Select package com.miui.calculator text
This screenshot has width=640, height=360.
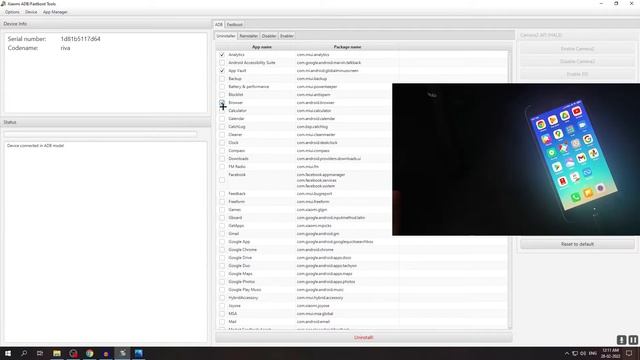pos(314,111)
